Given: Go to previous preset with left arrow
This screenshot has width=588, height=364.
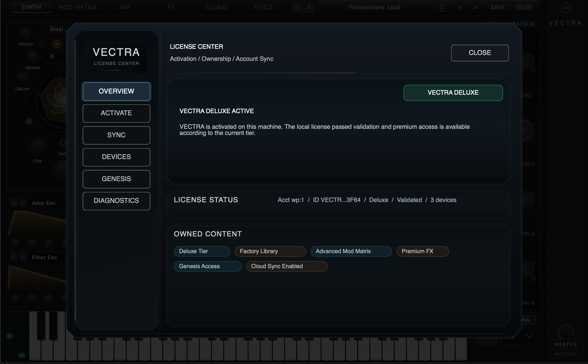Looking at the screenshot, I should click(x=460, y=8).
